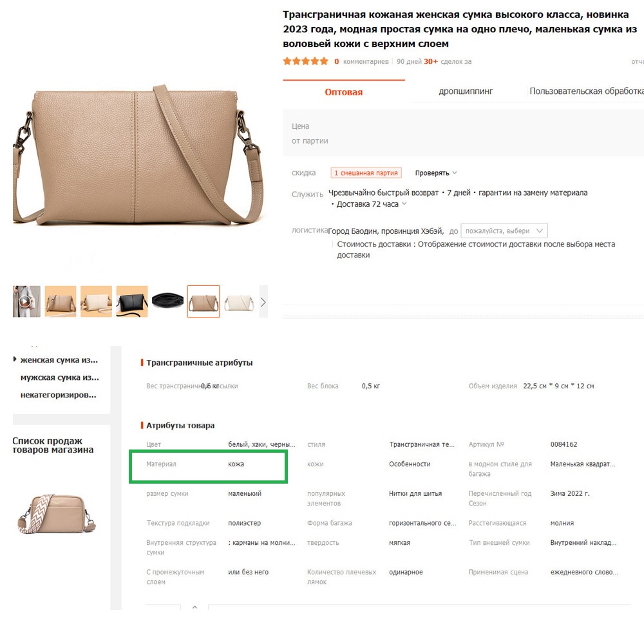The width and height of the screenshot is (644, 644).
Task: Open the delivery destination пожалуйста, выбери dropdown
Action: pos(504,231)
